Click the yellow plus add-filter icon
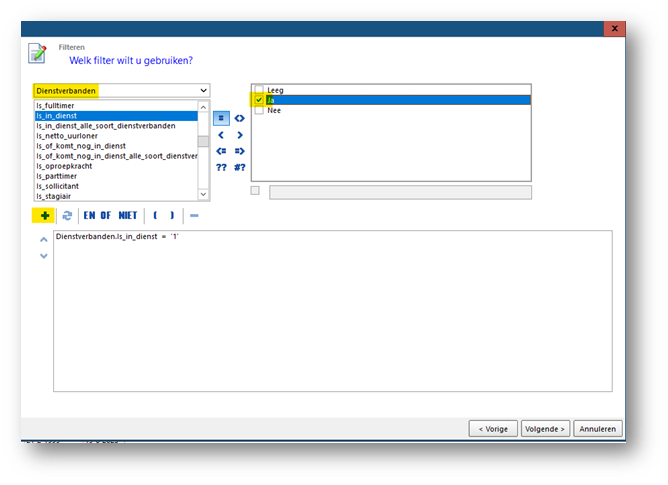This screenshot has width=668, height=485. point(44,216)
